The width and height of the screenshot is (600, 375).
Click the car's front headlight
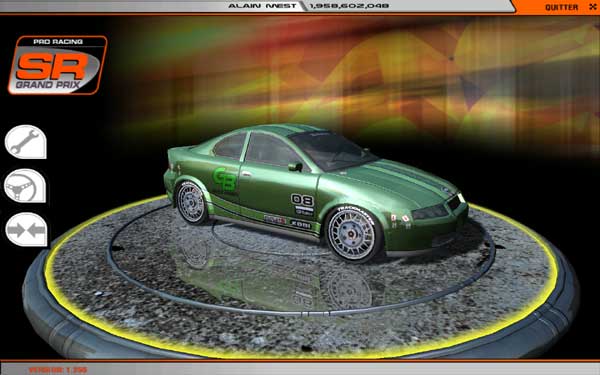pos(429,212)
